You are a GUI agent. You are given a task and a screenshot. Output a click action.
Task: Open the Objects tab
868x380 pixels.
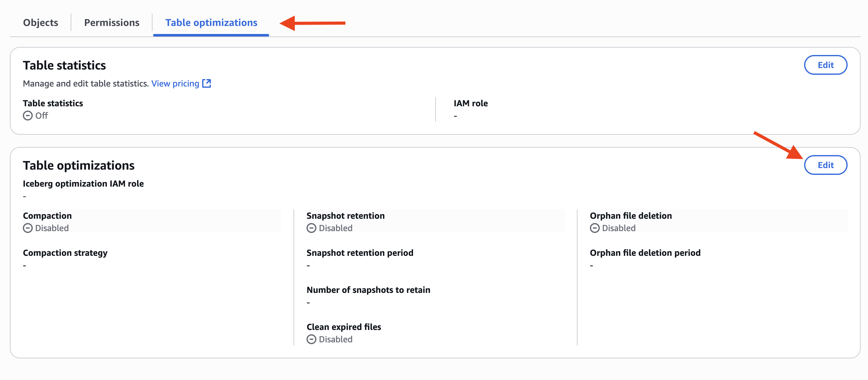[x=40, y=23]
